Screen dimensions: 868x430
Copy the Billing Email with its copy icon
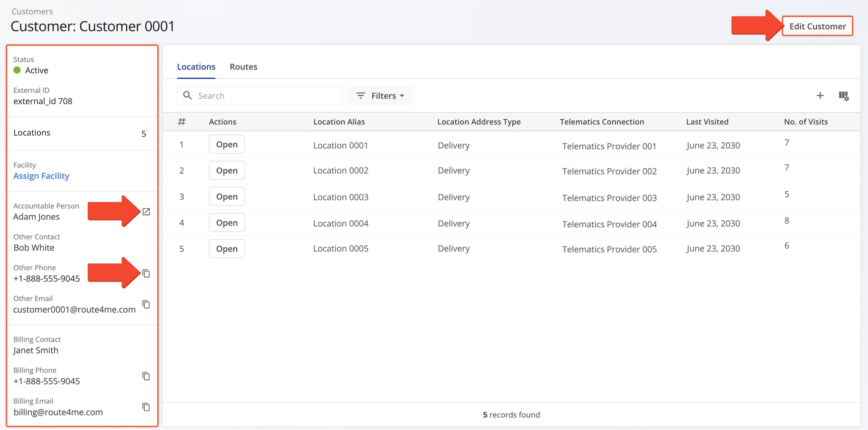coord(146,407)
